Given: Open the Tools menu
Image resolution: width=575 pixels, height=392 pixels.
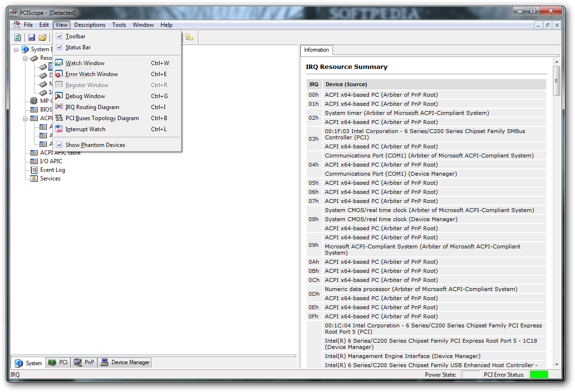Looking at the screenshot, I should [119, 25].
